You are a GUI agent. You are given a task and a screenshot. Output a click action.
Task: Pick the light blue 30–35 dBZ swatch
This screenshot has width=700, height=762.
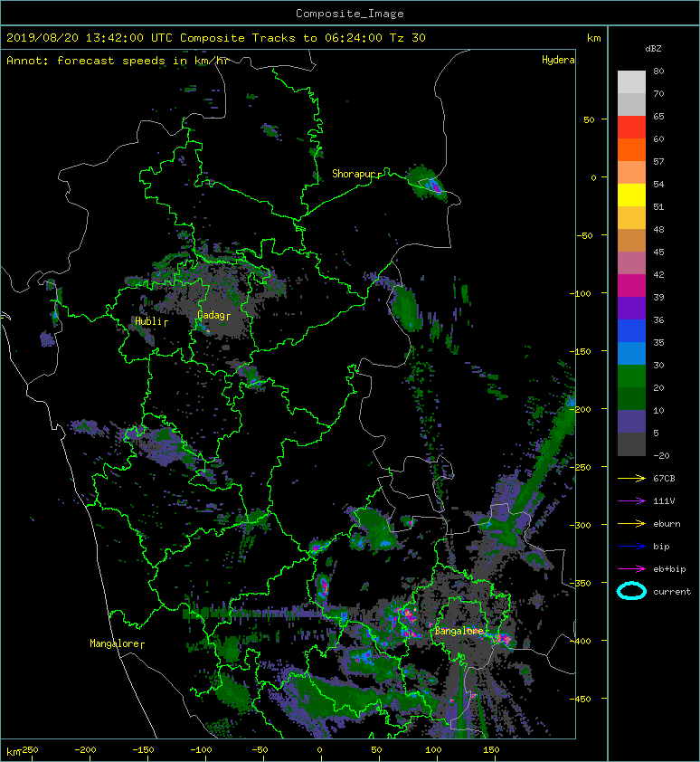coord(631,353)
